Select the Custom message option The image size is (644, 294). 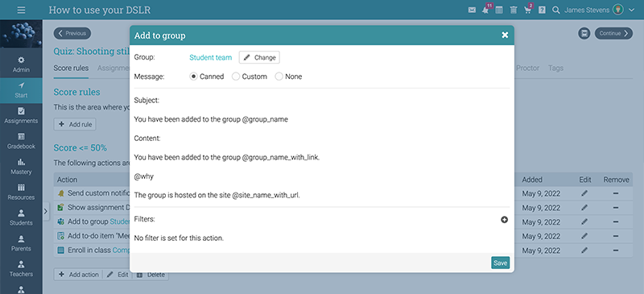click(x=236, y=77)
